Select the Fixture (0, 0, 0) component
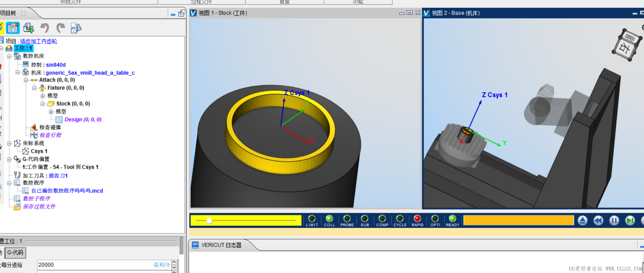 pyautogui.click(x=66, y=88)
